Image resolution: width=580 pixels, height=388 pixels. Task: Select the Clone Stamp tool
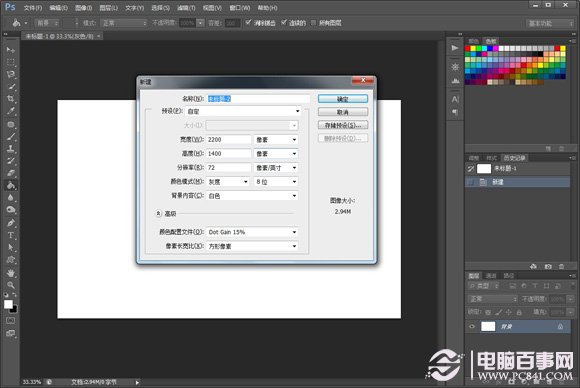11,149
